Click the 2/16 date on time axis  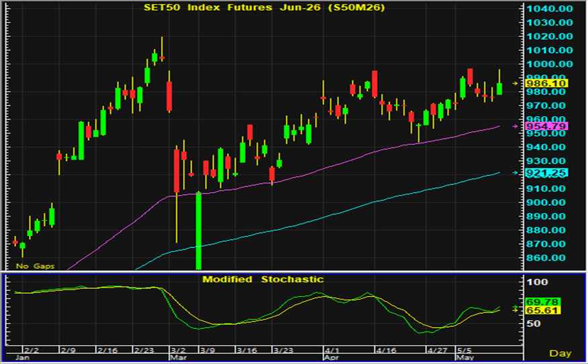pyautogui.click(x=107, y=351)
